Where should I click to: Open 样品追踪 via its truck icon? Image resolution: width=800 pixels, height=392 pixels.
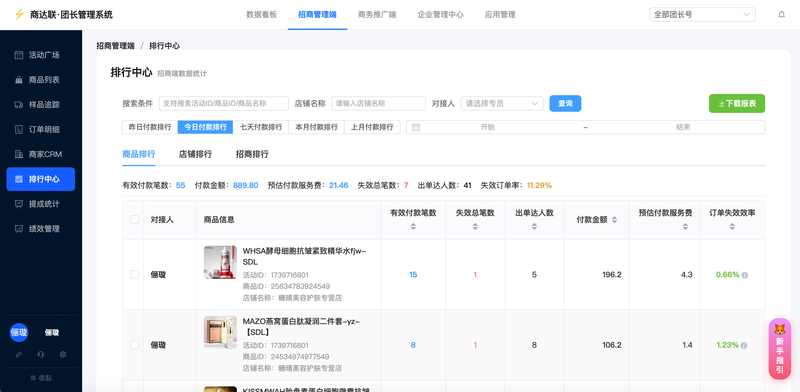[19, 105]
